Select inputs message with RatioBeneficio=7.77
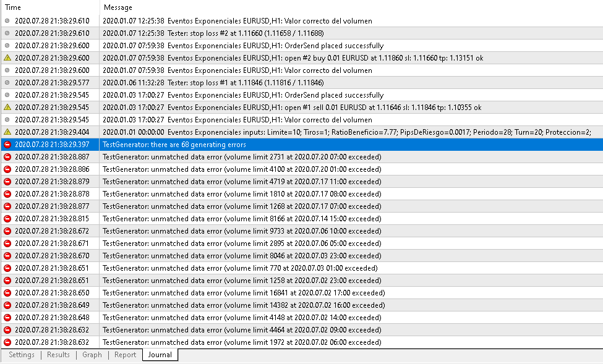 (346, 132)
